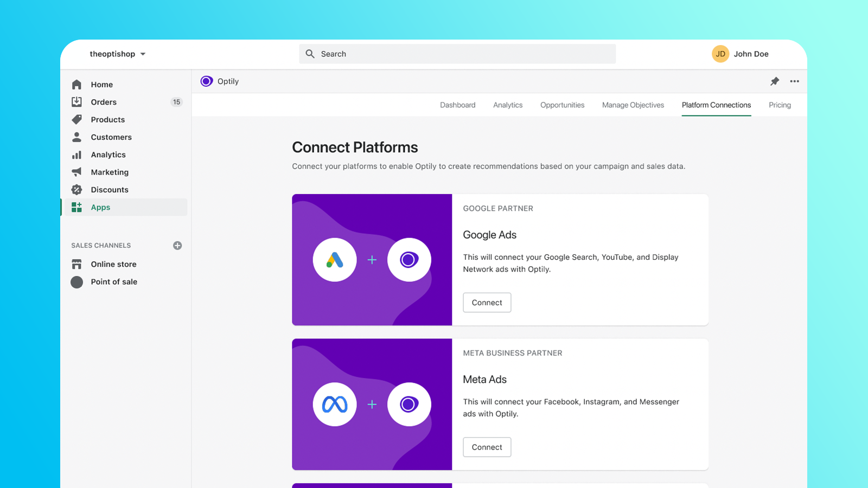The width and height of the screenshot is (868, 488).
Task: Click the Orders inbox icon
Action: point(76,102)
